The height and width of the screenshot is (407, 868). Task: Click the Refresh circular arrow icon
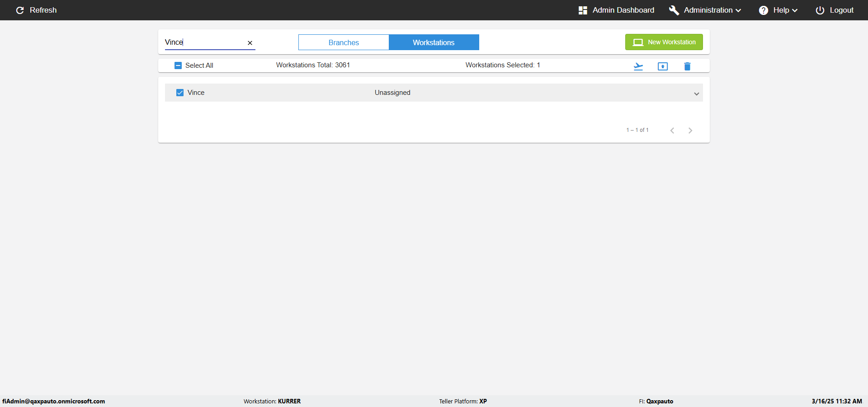(20, 10)
